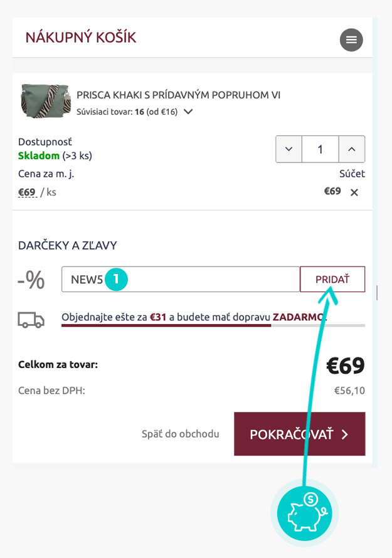Screen dimensions: 392x558
Task: Click the delivery truck icon
Action: [31, 320]
